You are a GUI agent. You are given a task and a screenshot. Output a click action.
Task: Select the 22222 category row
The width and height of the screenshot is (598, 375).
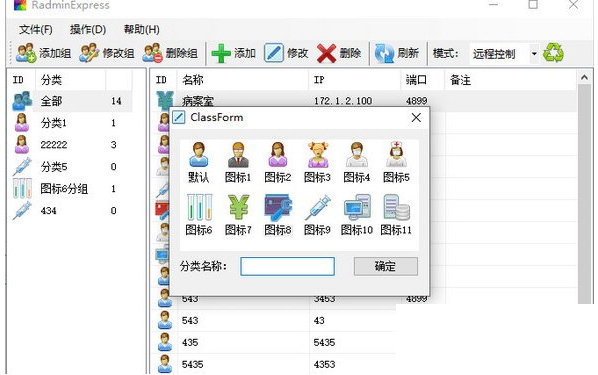point(71,145)
